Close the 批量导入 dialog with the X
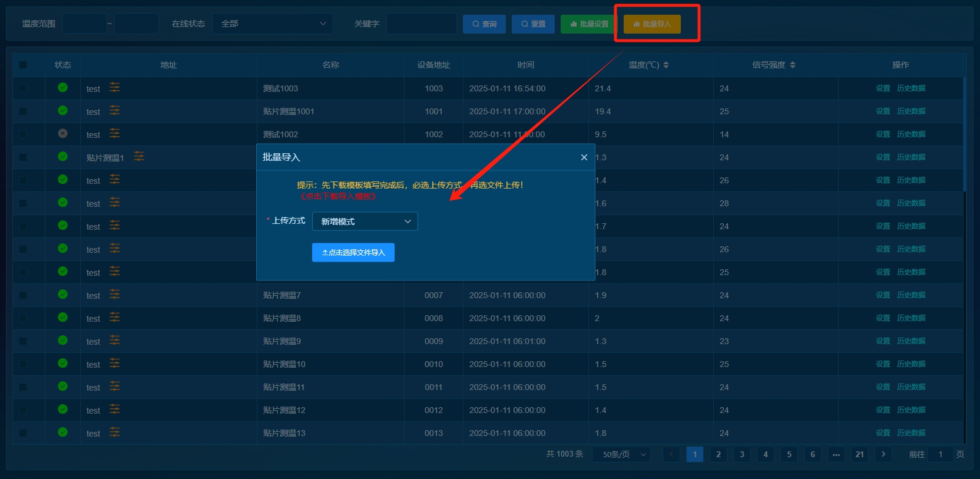 (584, 157)
